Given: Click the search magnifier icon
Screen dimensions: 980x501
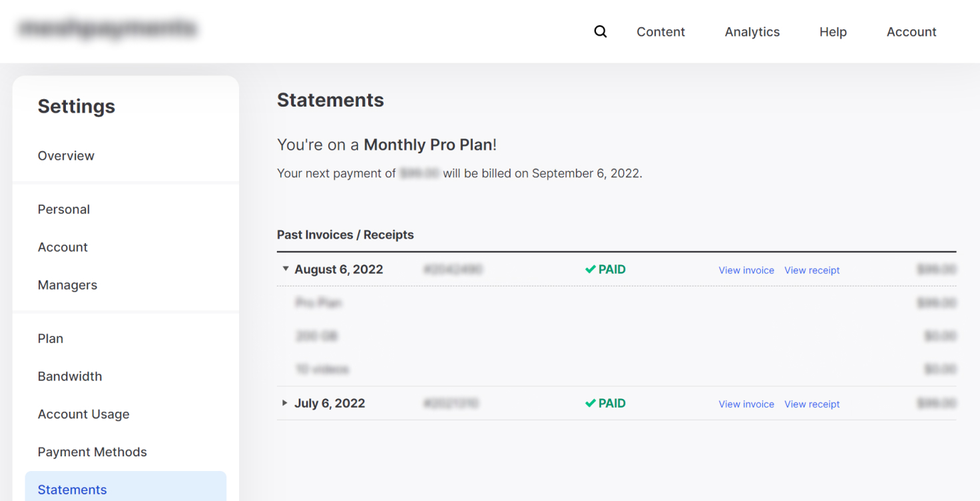Looking at the screenshot, I should pos(601,32).
